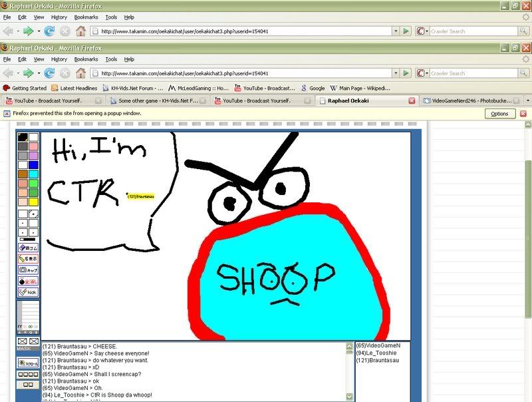Open the list-all-tabs dropdown arrow
This screenshot has height=402, width=532.
point(527,100)
